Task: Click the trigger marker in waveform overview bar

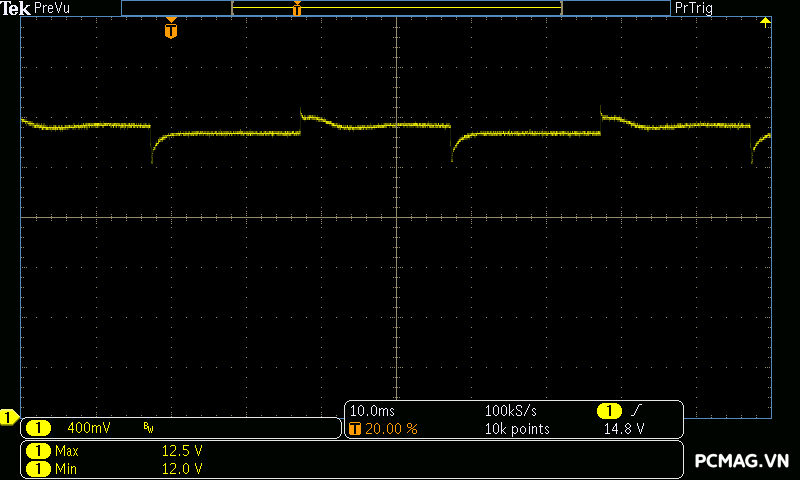Action: tap(297, 9)
